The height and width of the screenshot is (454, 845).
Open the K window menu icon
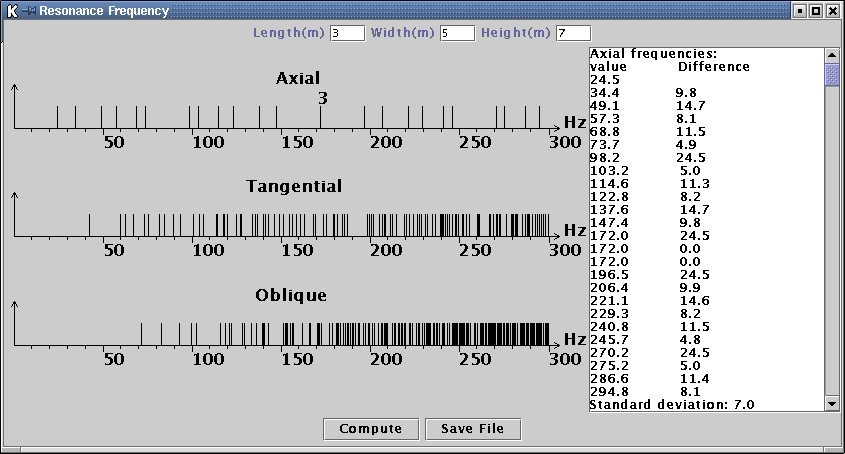pyautogui.click(x=11, y=10)
